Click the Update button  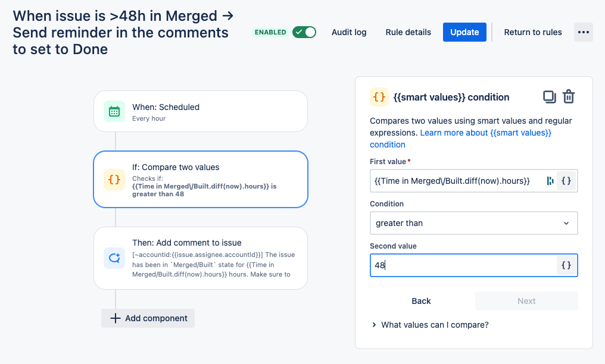click(x=464, y=32)
